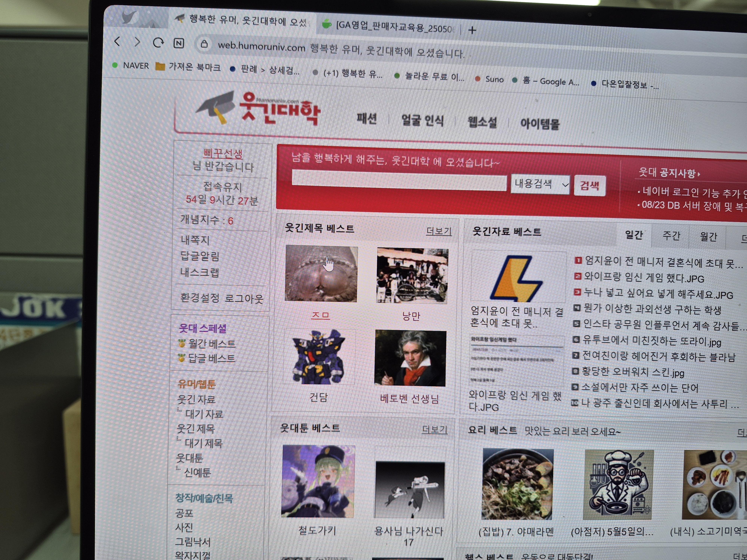Click the lock icon in address bar
The height and width of the screenshot is (560, 747).
pos(204,44)
